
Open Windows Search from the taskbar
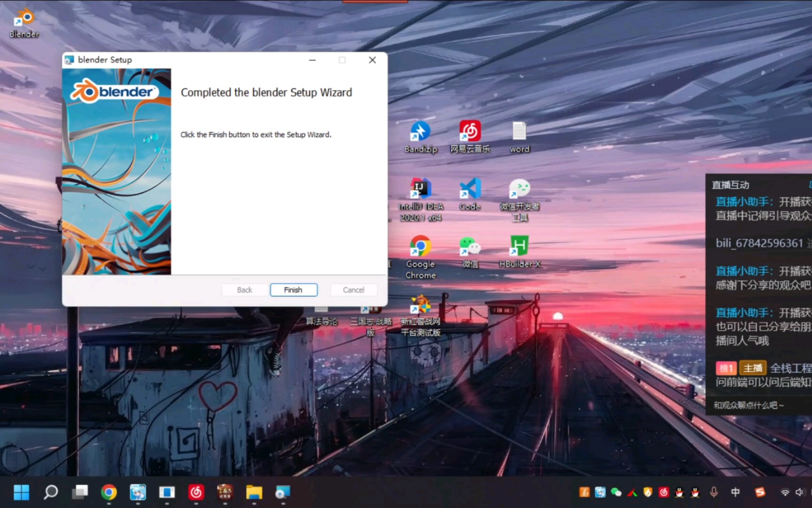coord(51,492)
